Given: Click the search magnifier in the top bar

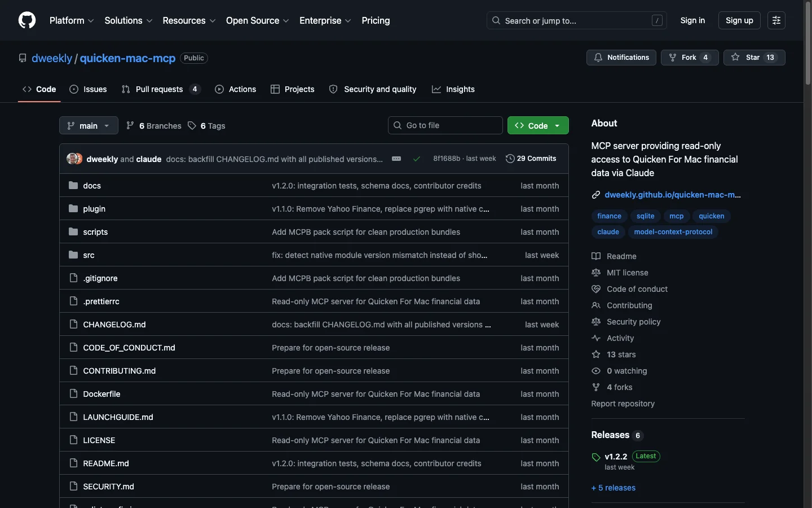Looking at the screenshot, I should [x=496, y=20].
